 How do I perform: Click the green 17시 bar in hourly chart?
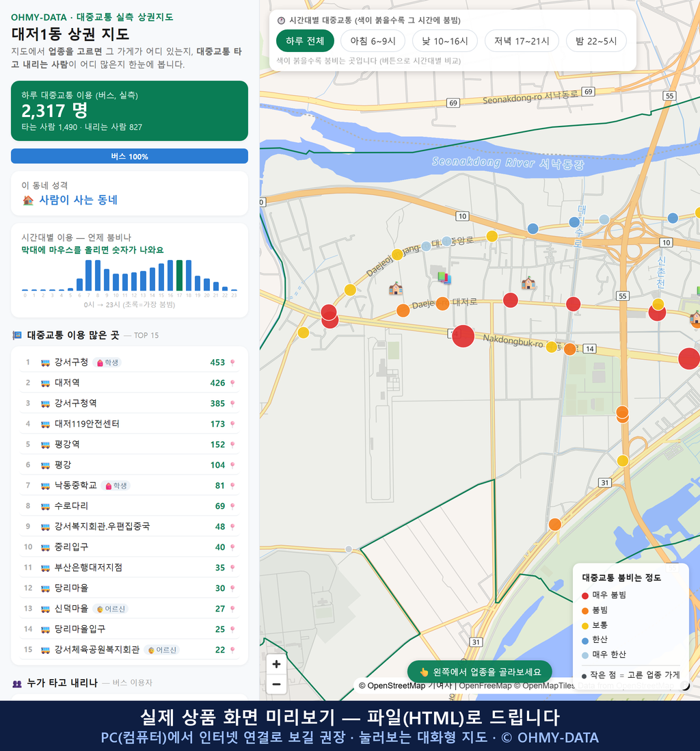click(x=180, y=276)
